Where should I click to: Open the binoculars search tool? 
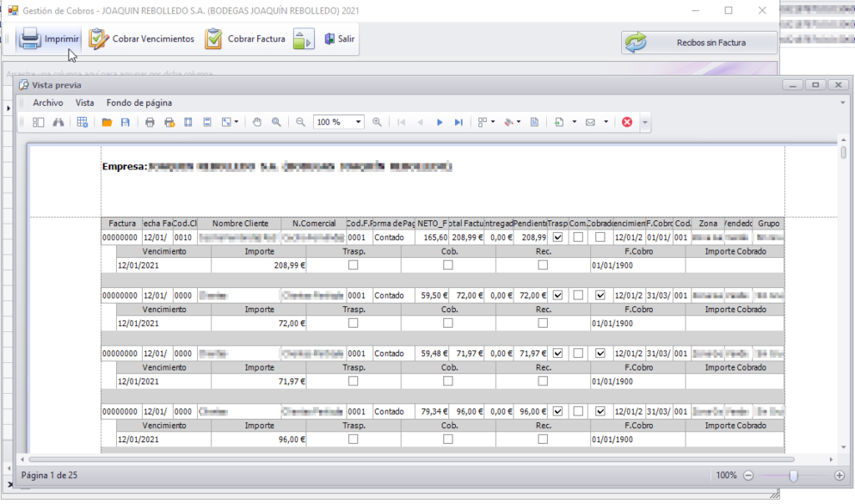pos(58,123)
